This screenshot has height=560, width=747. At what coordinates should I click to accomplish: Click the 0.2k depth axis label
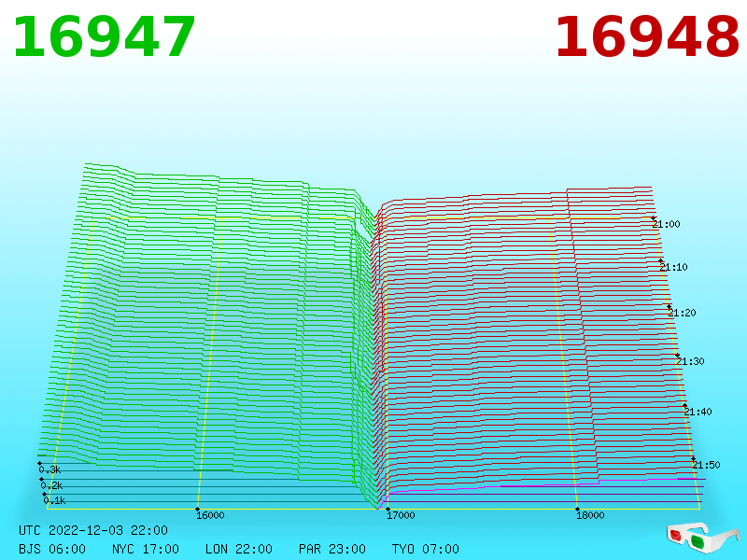click(x=51, y=485)
